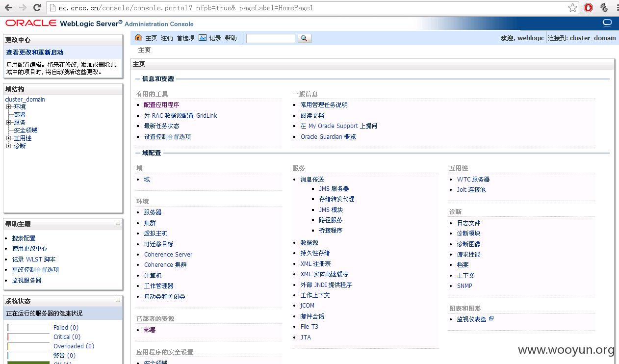The image size is (619, 364).
Task: Open 数据源 link under 服务
Action: point(309,242)
